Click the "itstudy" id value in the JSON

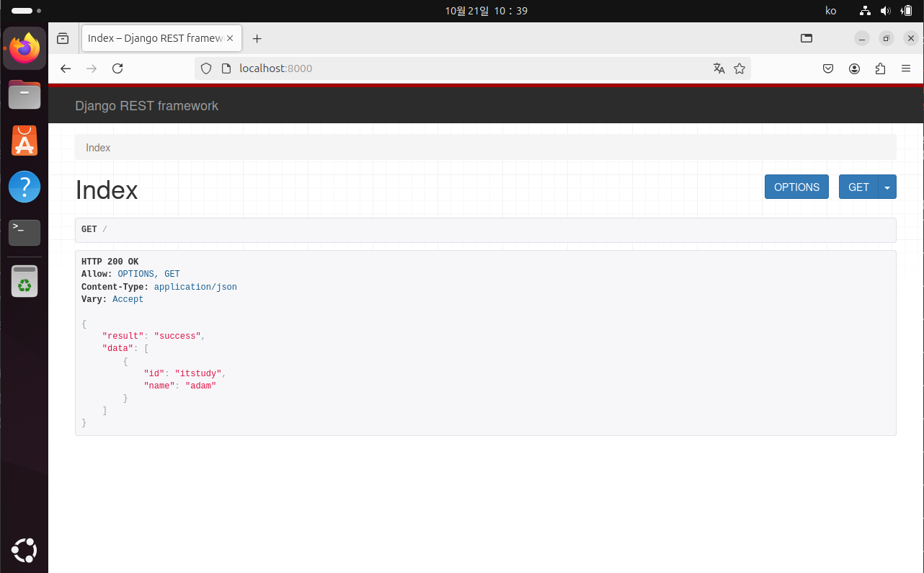[198, 373]
